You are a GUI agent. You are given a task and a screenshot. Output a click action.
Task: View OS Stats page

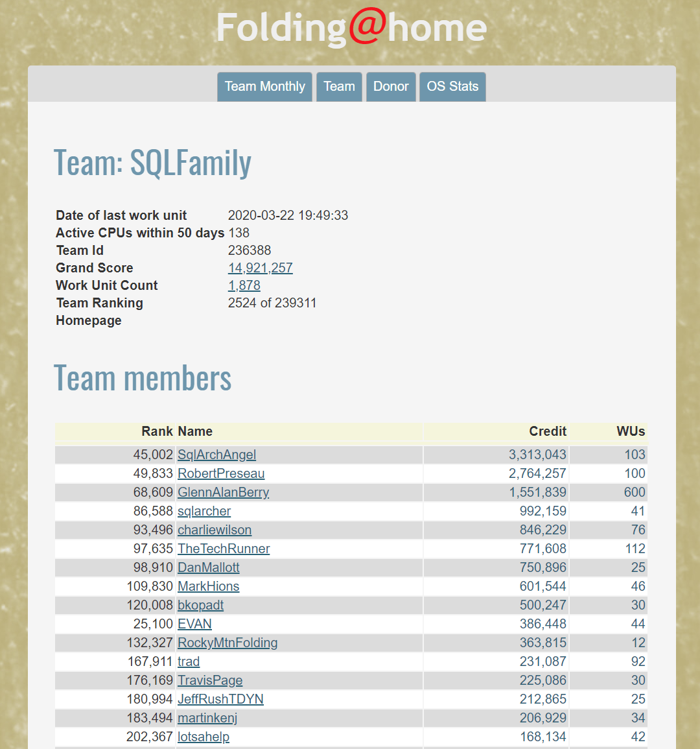click(x=452, y=86)
